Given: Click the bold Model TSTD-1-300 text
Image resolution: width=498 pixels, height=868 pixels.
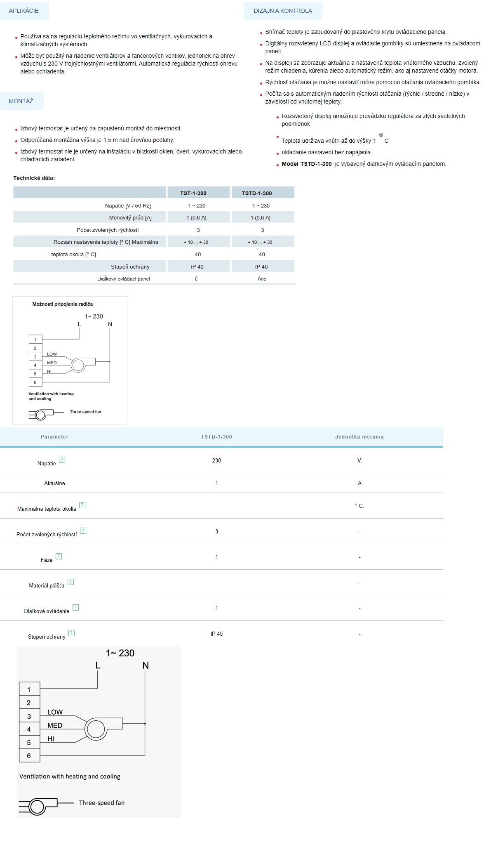Looking at the screenshot, I should point(307,164).
